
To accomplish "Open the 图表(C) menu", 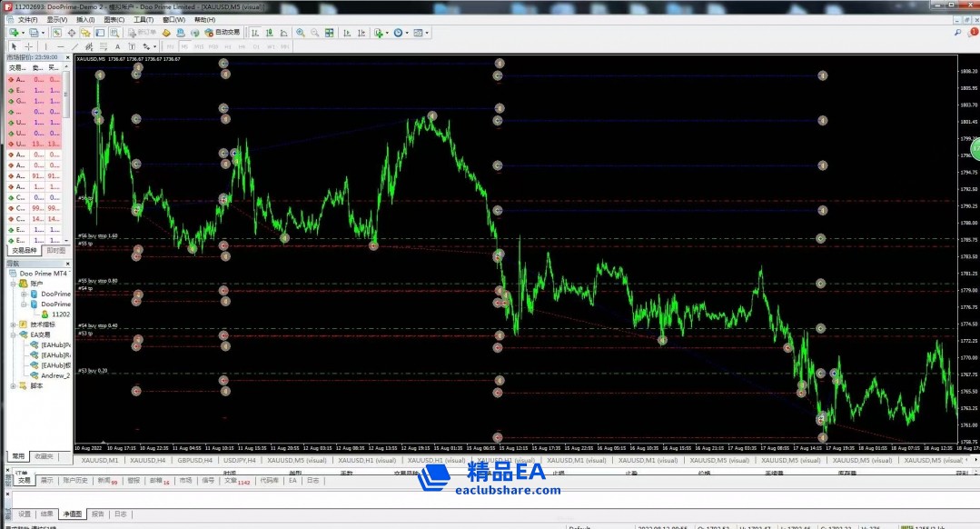I will 114,19.
